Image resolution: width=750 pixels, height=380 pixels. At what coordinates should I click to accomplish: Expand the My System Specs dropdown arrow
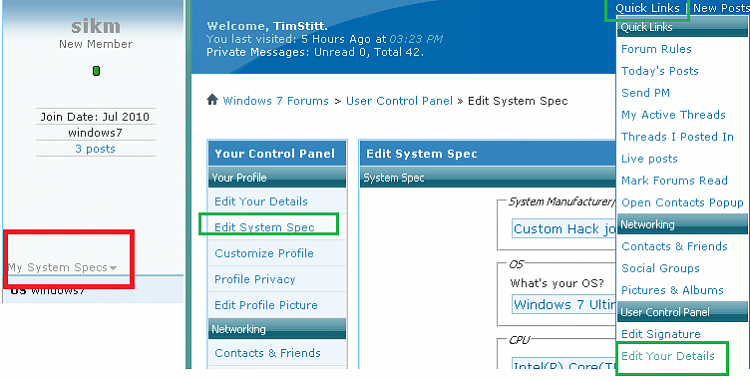click(x=113, y=268)
